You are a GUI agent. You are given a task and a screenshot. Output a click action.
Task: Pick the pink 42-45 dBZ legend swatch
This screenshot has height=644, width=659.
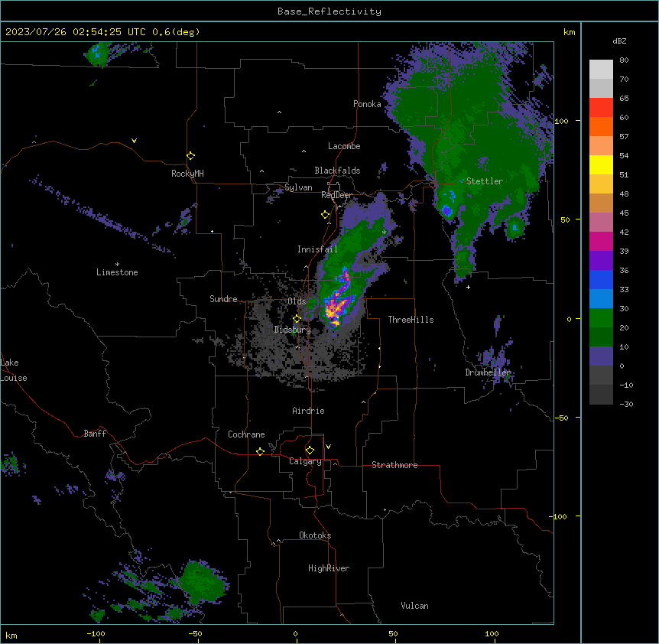(601, 223)
